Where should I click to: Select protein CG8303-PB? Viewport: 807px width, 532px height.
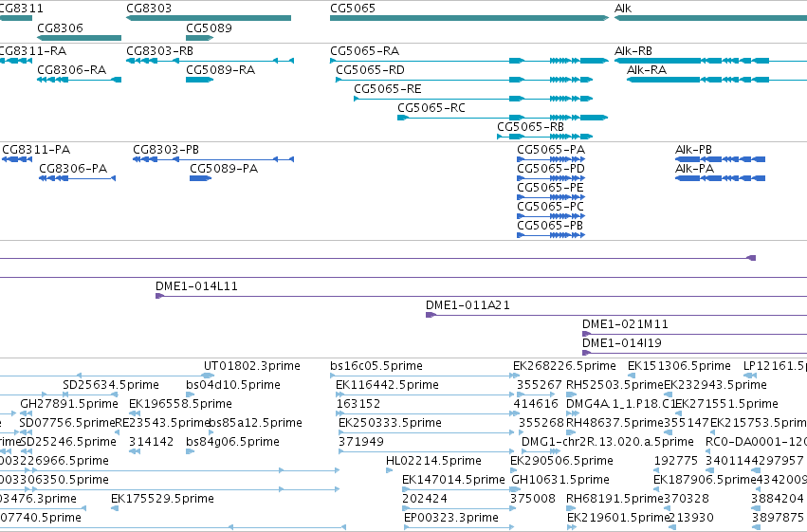[x=213, y=159]
